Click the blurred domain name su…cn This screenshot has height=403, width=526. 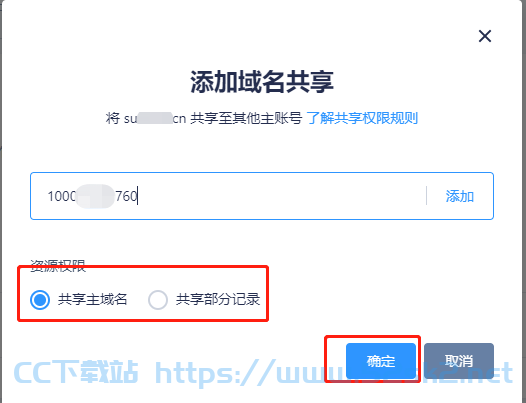pyautogui.click(x=155, y=118)
